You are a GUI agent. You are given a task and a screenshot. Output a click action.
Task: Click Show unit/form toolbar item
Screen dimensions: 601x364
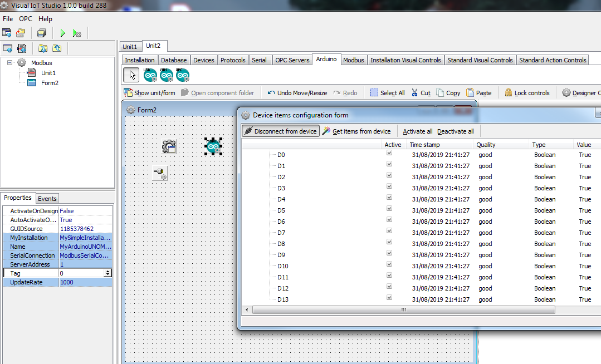click(x=149, y=93)
